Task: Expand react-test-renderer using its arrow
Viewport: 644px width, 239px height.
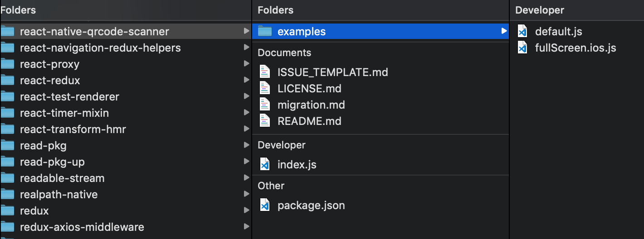Action: (x=246, y=96)
